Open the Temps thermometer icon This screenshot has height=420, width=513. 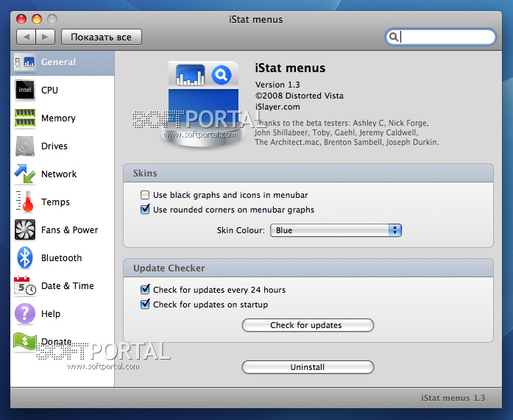point(25,202)
